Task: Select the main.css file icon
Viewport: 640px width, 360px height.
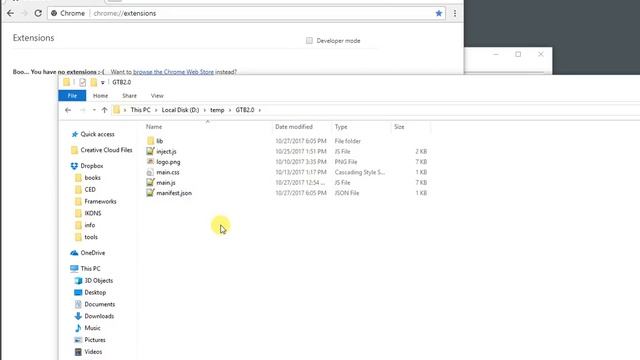Action: (x=151, y=172)
